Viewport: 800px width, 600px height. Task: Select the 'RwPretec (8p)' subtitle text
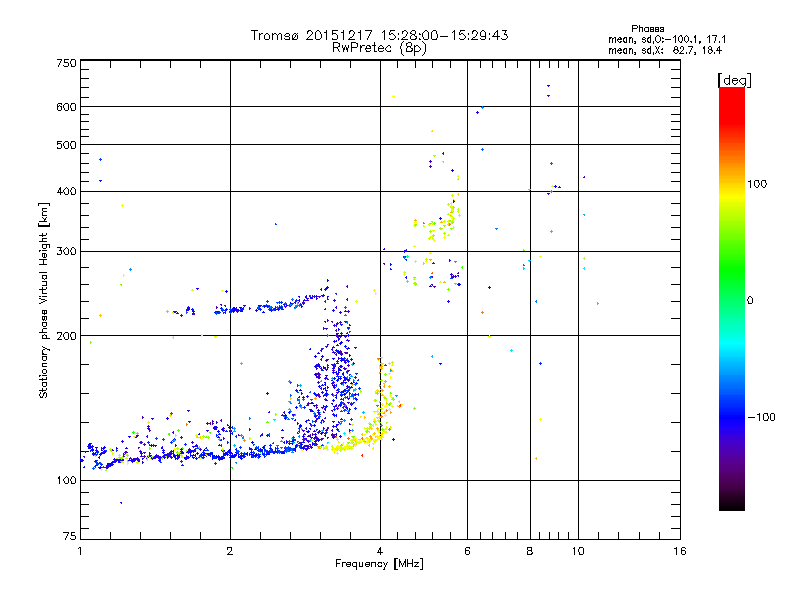tap(379, 48)
